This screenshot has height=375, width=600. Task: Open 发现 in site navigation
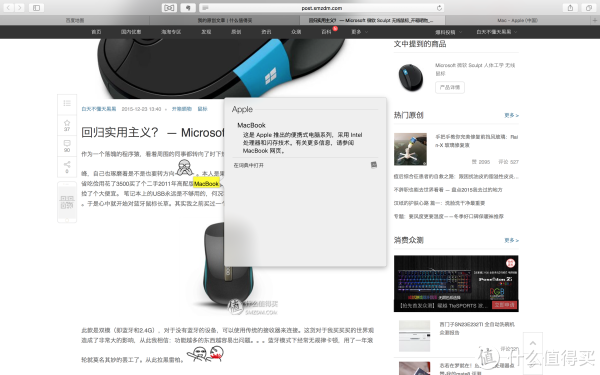(x=206, y=32)
